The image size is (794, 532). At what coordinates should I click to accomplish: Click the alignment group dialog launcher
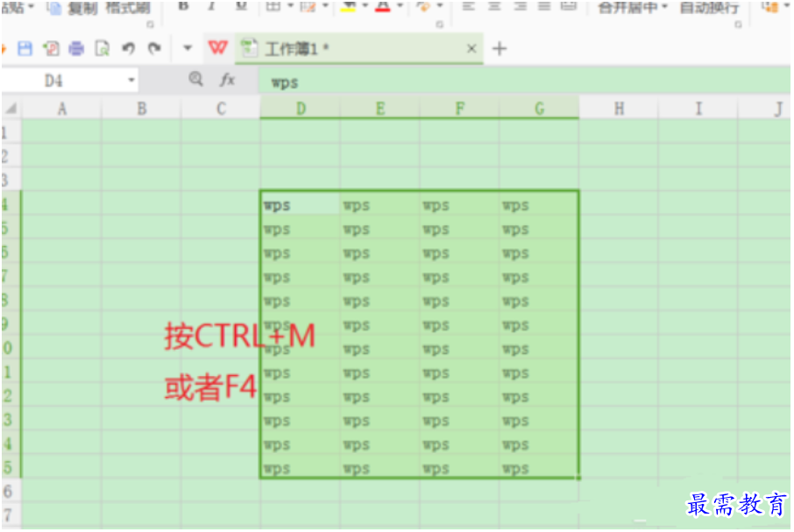738,25
